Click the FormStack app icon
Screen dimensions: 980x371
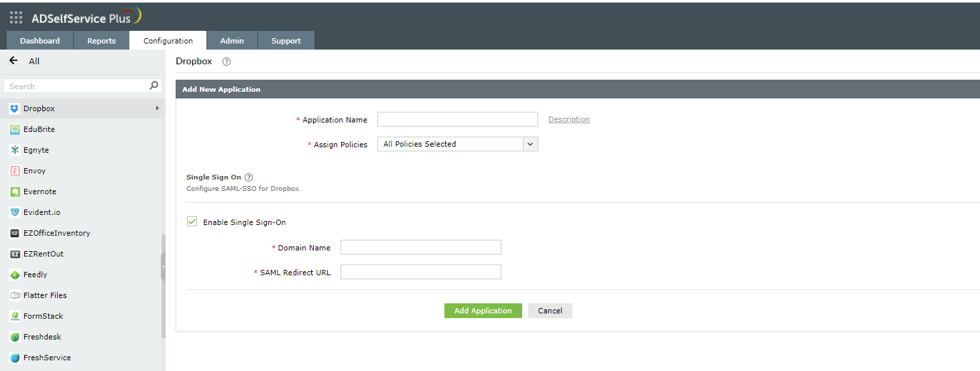pyautogui.click(x=15, y=316)
